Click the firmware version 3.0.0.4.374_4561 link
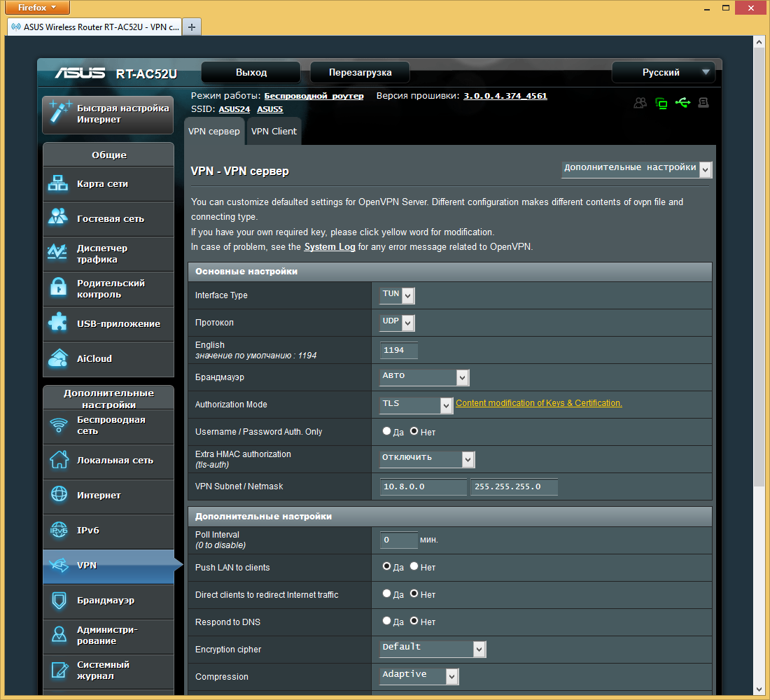Screen dimensions: 770x700 click(505, 96)
